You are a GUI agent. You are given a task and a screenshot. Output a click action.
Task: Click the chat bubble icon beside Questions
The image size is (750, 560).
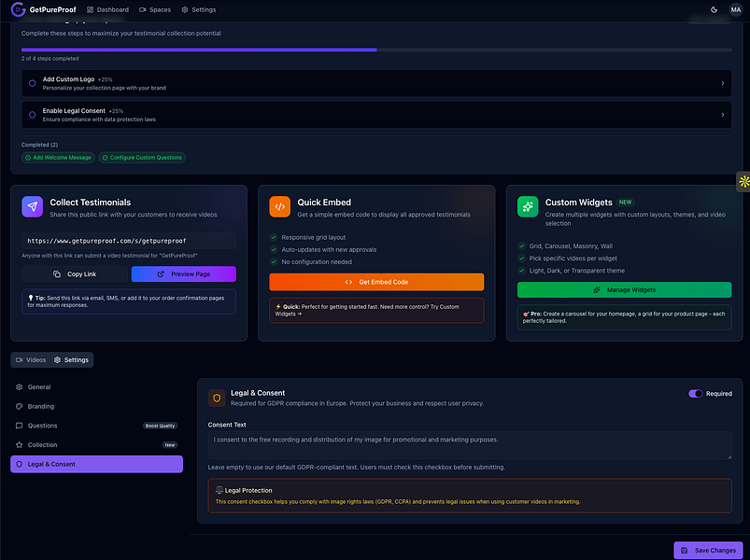point(19,426)
